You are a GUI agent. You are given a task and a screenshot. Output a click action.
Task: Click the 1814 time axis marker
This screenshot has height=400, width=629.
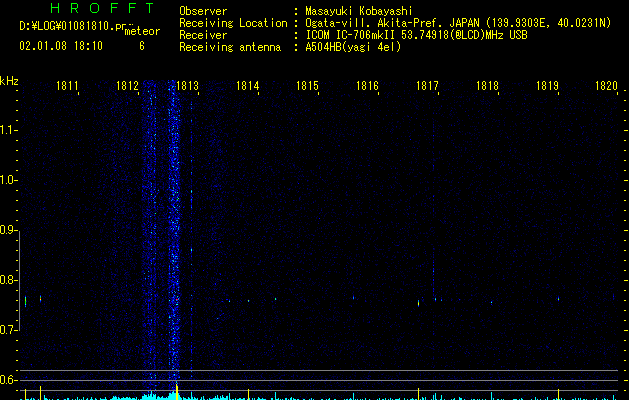click(x=248, y=86)
